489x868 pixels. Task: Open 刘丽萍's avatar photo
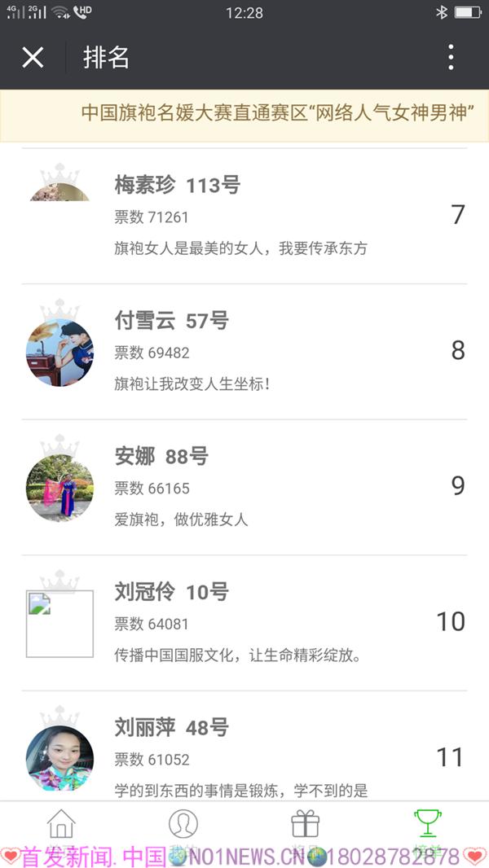pyautogui.click(x=59, y=758)
